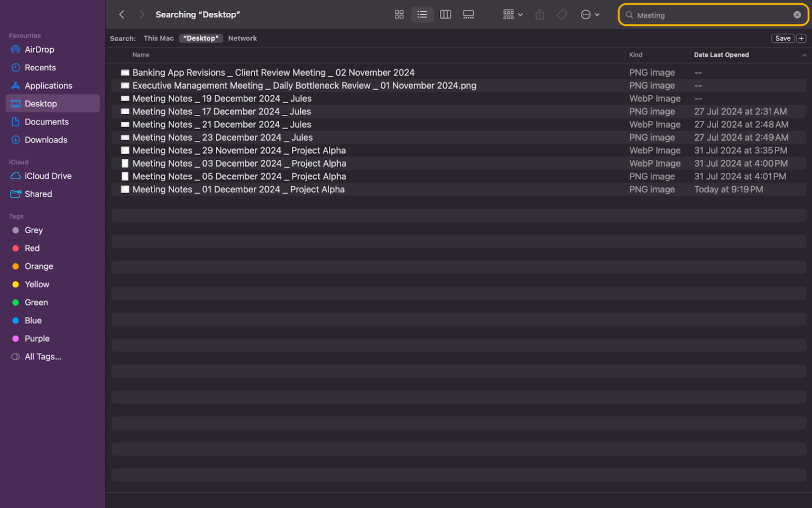The image size is (812, 508).
Task: Toggle list view mode in toolbar
Action: tap(422, 14)
